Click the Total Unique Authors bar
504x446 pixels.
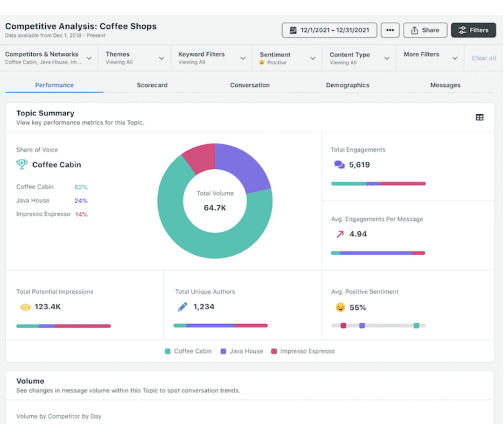[220, 326]
